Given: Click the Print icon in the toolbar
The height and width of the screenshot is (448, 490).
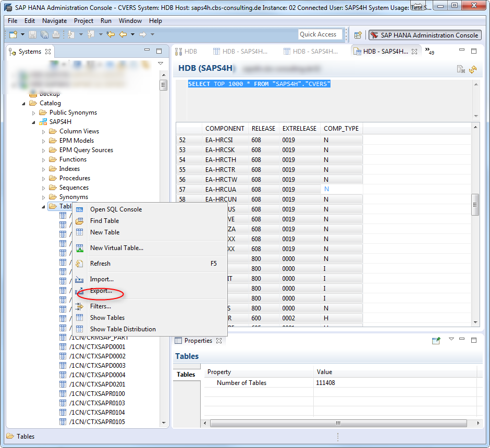Looking at the screenshot, I should point(56,35).
